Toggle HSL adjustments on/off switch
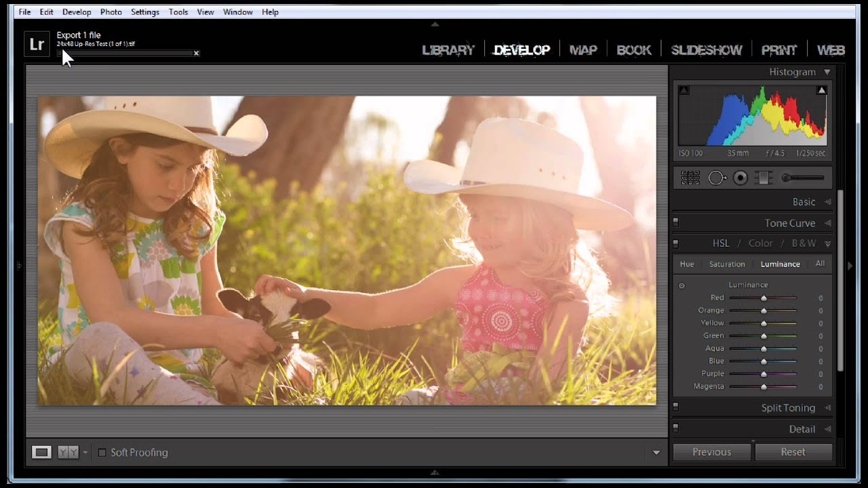 click(675, 243)
